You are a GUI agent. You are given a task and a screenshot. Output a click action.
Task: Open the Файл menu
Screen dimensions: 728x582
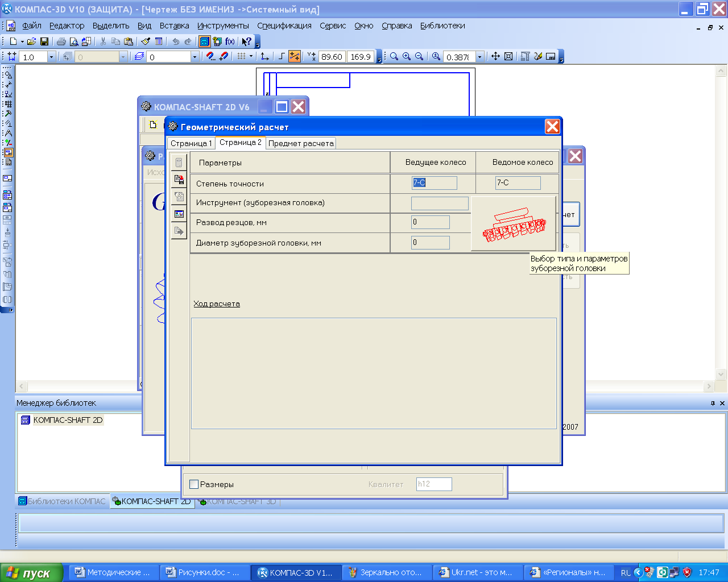click(x=32, y=26)
